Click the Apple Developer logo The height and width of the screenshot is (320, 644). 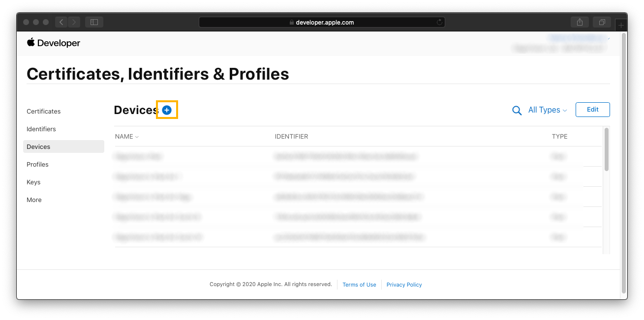coord(53,43)
